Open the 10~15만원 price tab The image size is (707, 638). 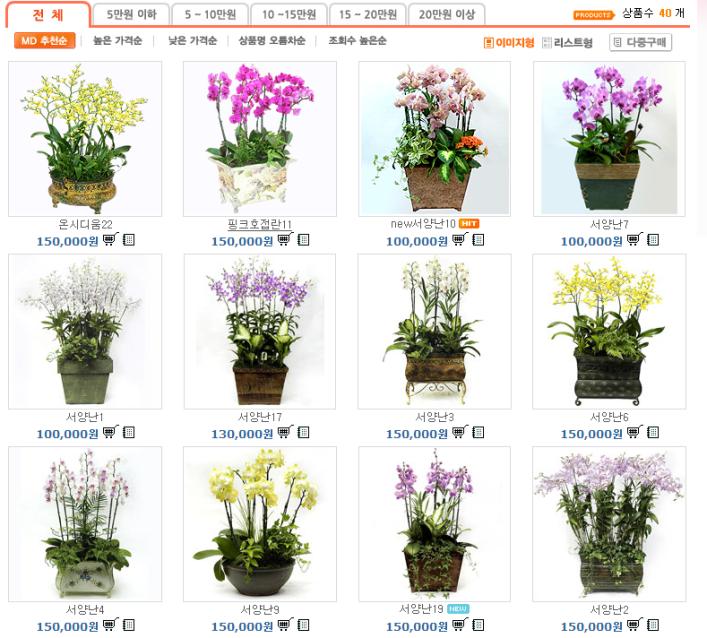tap(289, 14)
